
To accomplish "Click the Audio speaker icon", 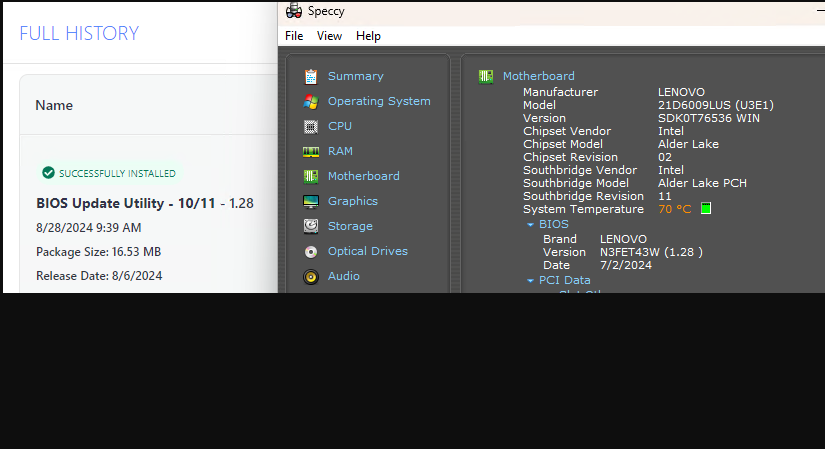I will [x=311, y=276].
